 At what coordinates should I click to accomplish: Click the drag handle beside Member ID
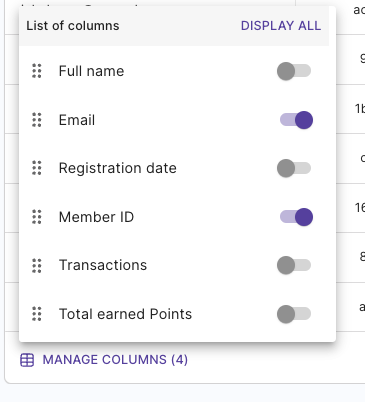point(37,217)
